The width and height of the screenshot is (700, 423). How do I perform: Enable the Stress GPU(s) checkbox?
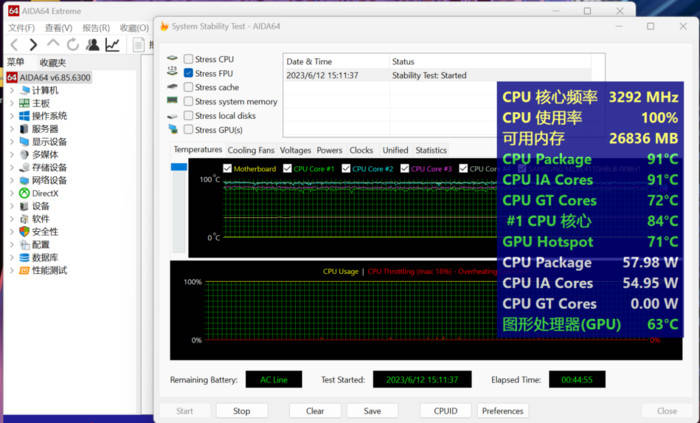(x=188, y=130)
